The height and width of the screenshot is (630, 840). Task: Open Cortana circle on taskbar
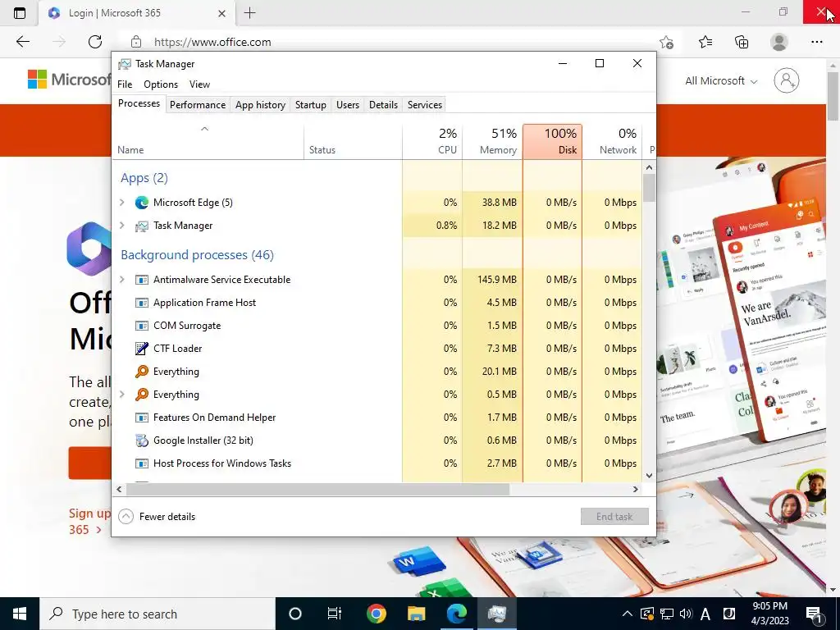coord(295,614)
